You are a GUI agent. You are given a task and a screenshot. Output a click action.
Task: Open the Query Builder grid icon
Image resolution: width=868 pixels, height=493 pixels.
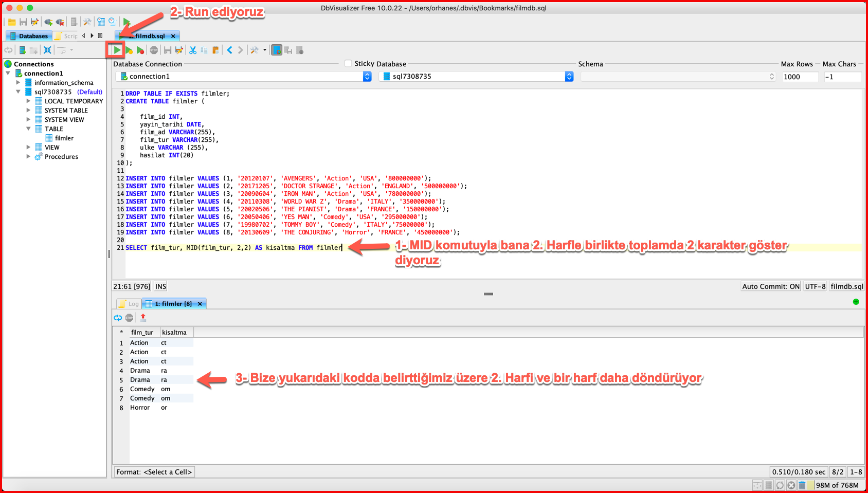101,22
